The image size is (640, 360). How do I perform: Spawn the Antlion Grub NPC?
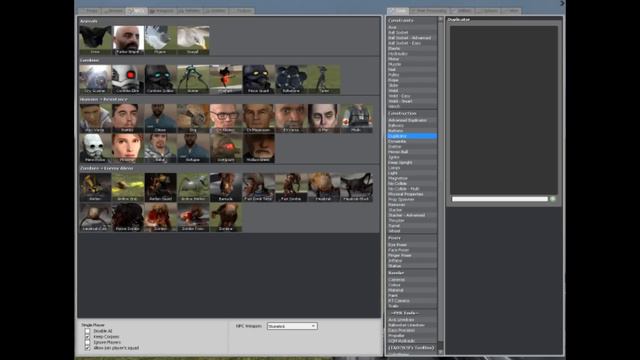click(128, 187)
